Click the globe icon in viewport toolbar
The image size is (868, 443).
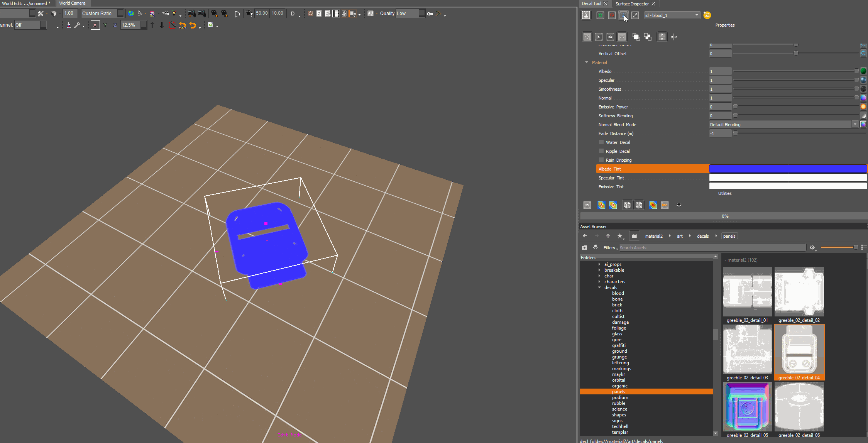click(x=131, y=14)
